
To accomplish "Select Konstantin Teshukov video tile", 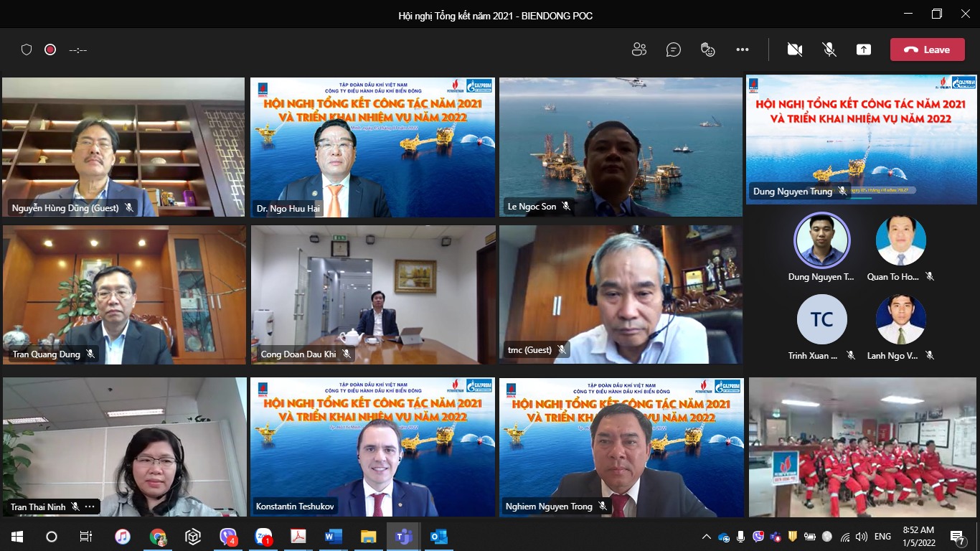I will [x=372, y=447].
